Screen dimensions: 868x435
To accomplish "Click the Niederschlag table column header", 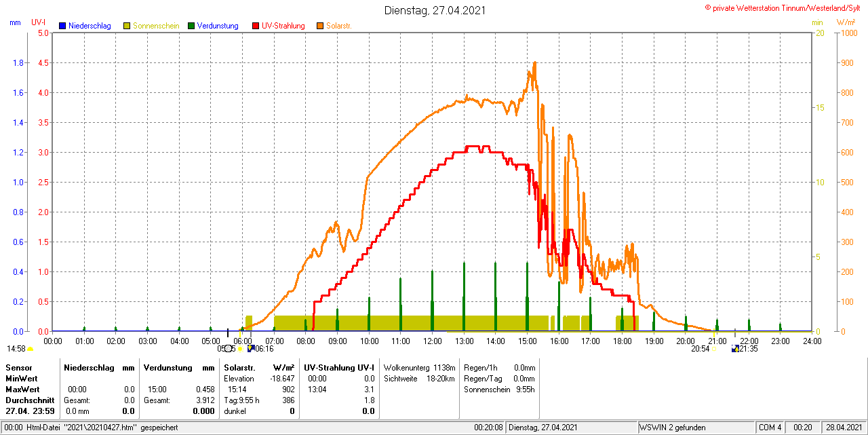I will pyautogui.click(x=87, y=367).
